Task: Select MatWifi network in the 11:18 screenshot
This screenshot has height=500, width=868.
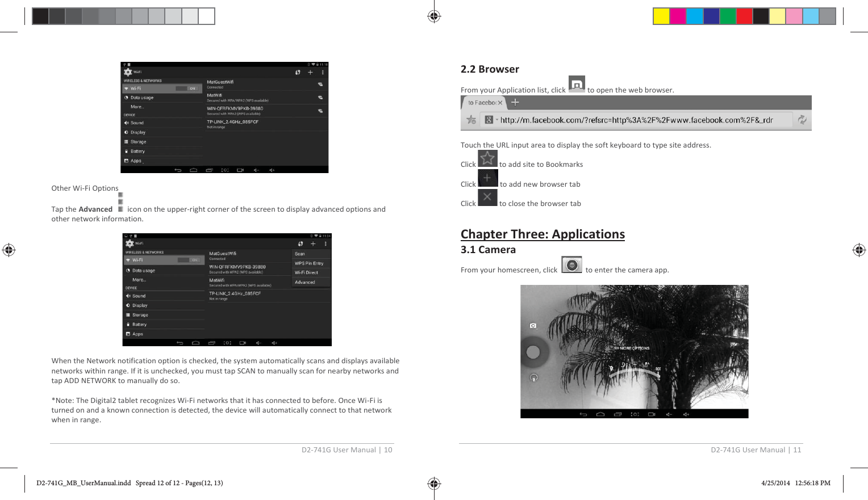Action: point(265,98)
